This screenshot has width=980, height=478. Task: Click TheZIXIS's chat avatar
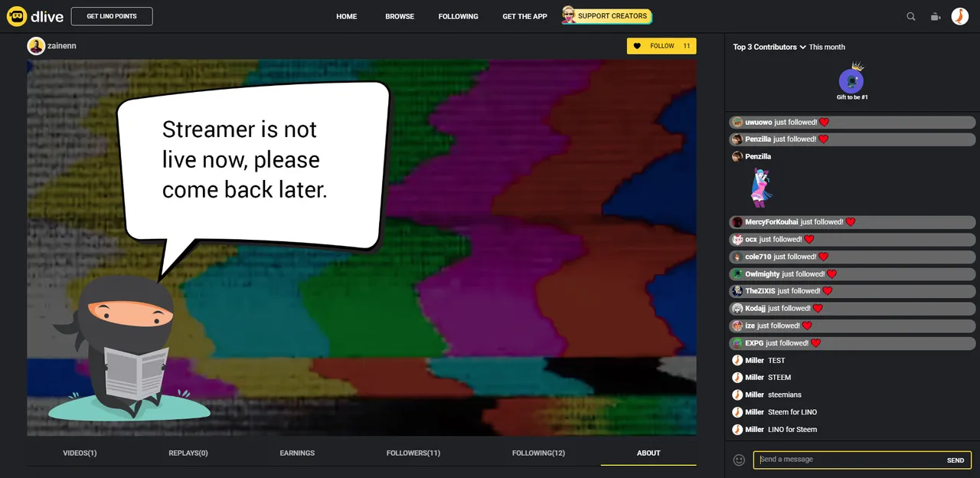click(x=737, y=291)
